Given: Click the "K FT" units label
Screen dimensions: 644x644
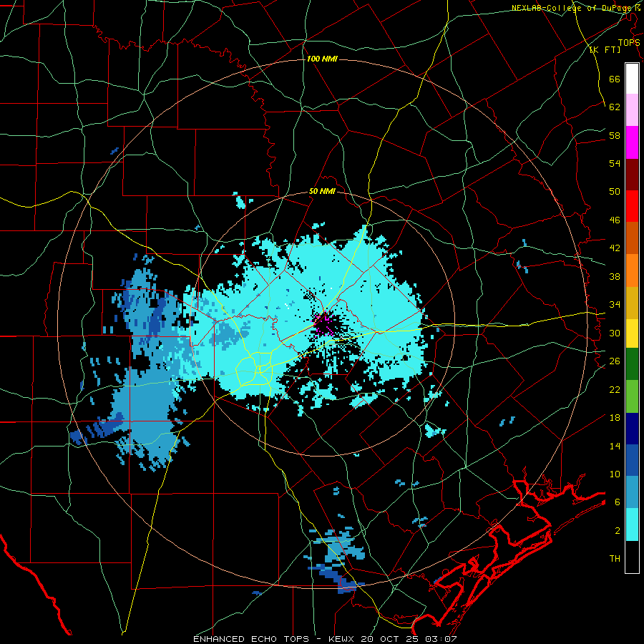Looking at the screenshot, I should (605, 49).
